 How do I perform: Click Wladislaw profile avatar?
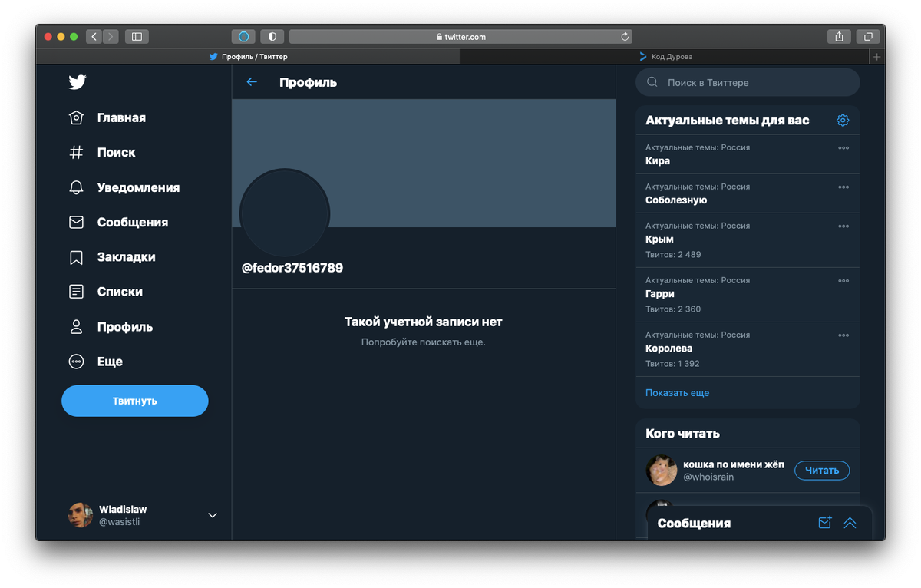click(x=81, y=515)
